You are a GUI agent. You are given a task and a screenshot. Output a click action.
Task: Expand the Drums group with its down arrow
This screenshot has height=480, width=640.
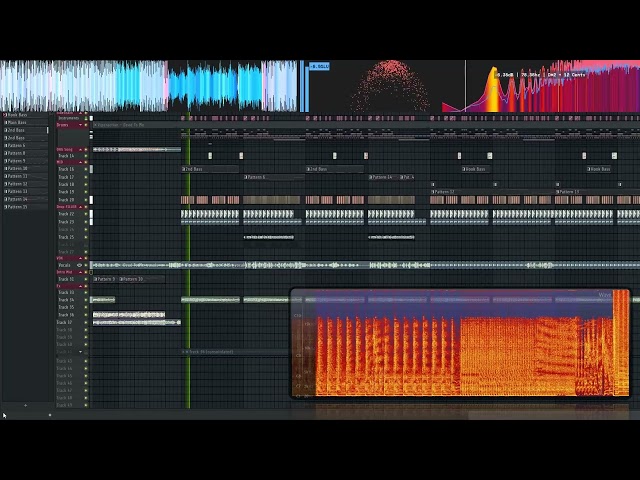click(80, 125)
